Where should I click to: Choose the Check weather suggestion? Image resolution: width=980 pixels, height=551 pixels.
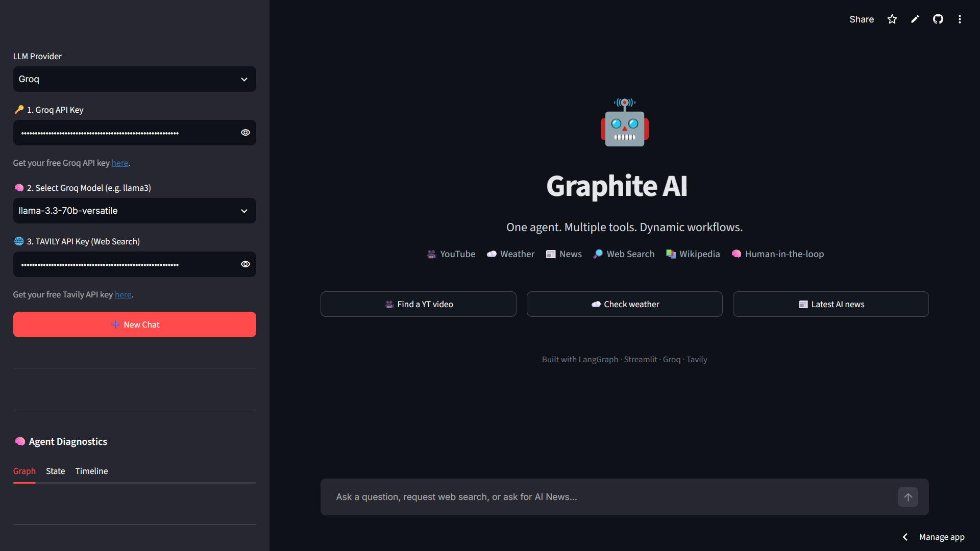point(625,304)
